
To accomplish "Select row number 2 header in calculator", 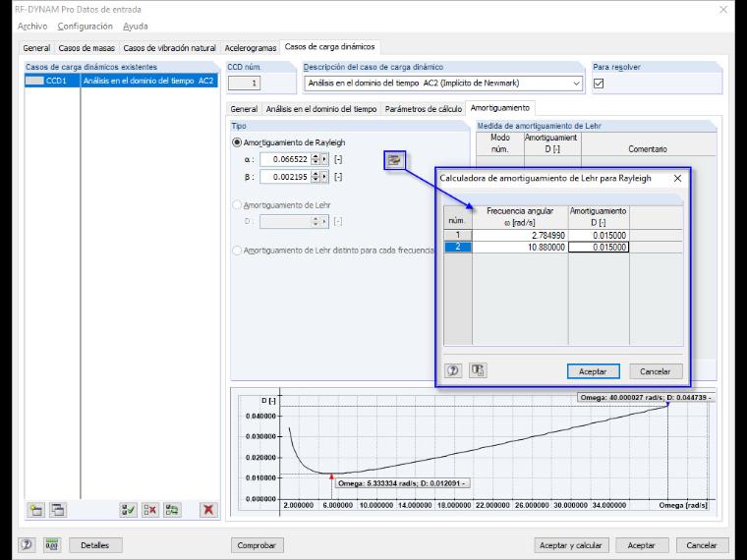I will (x=458, y=248).
